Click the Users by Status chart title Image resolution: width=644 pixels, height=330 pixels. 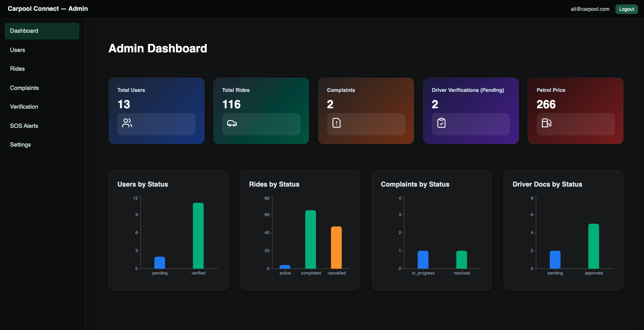click(143, 184)
